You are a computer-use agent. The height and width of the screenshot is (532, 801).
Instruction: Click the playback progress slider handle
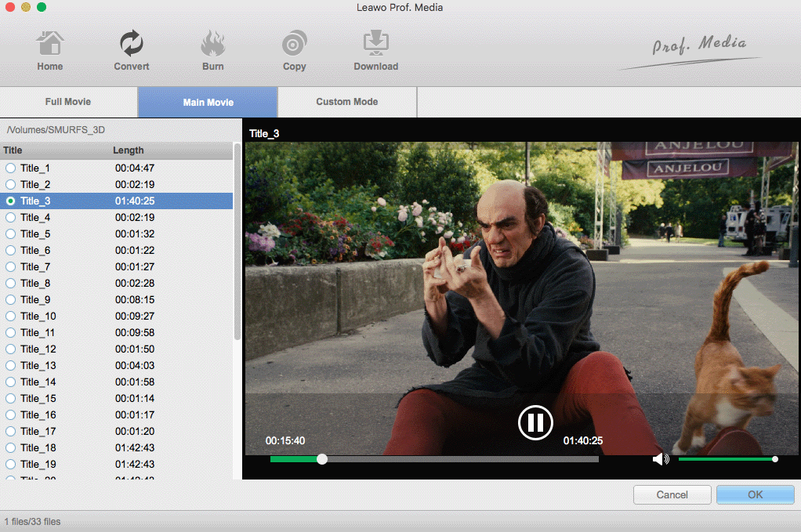coord(322,459)
